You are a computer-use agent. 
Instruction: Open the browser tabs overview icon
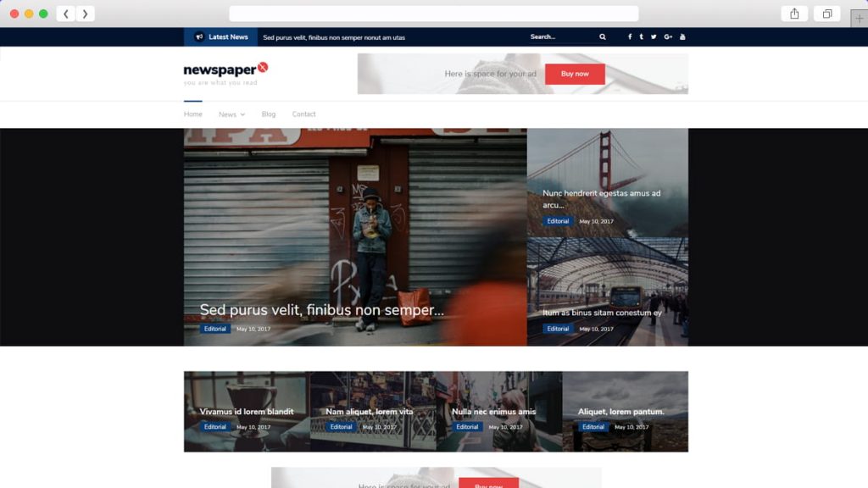pyautogui.click(x=827, y=14)
